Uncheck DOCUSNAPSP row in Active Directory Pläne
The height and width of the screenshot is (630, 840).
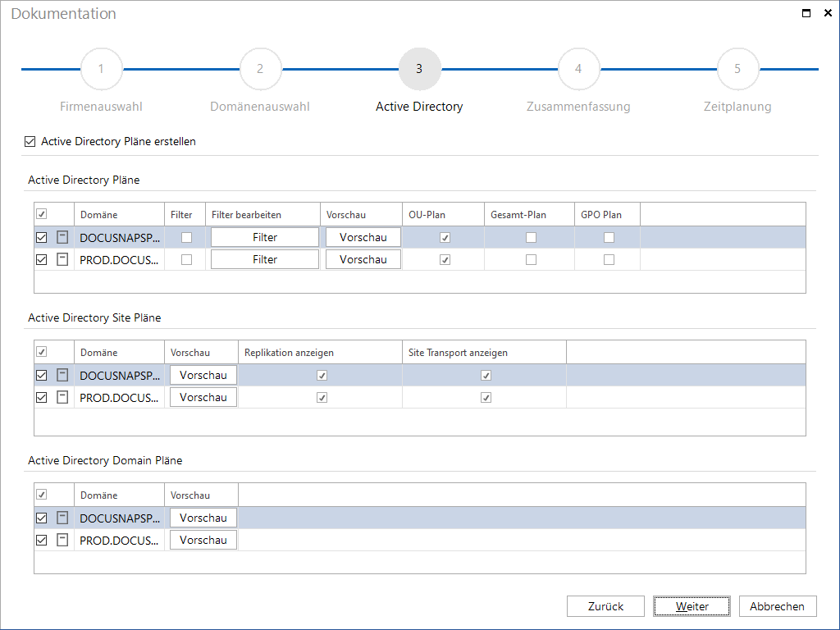coord(41,237)
